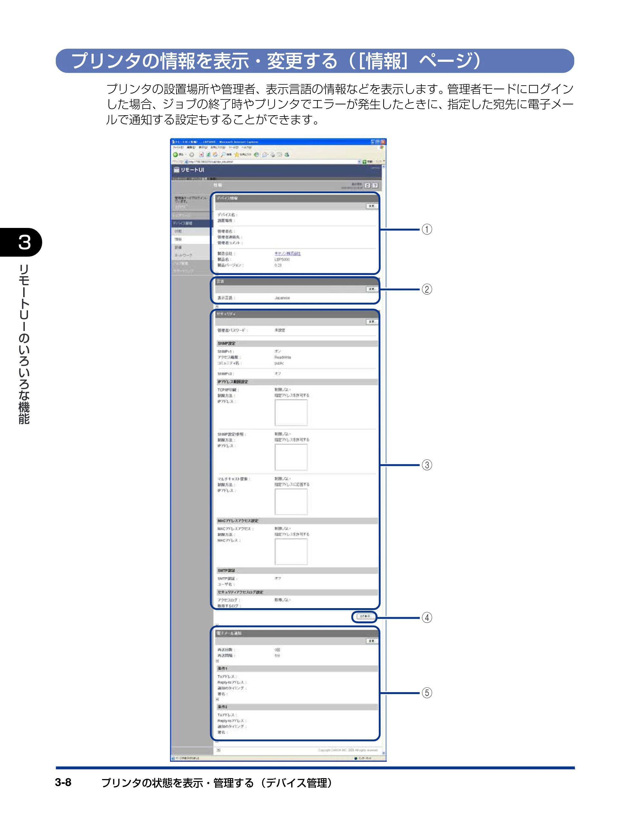
Task: Click IP address list box under SNMP設定参照
Action: point(291,457)
